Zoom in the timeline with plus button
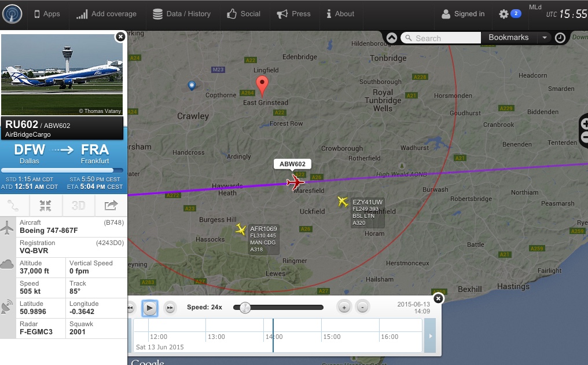 [344, 307]
